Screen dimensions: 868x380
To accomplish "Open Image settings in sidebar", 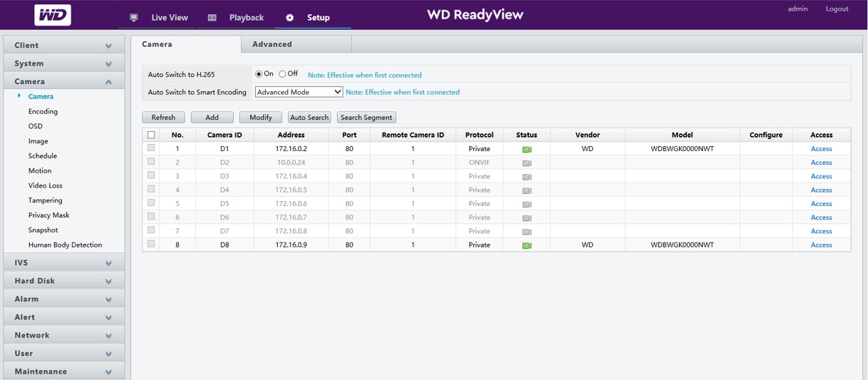I will coord(38,141).
